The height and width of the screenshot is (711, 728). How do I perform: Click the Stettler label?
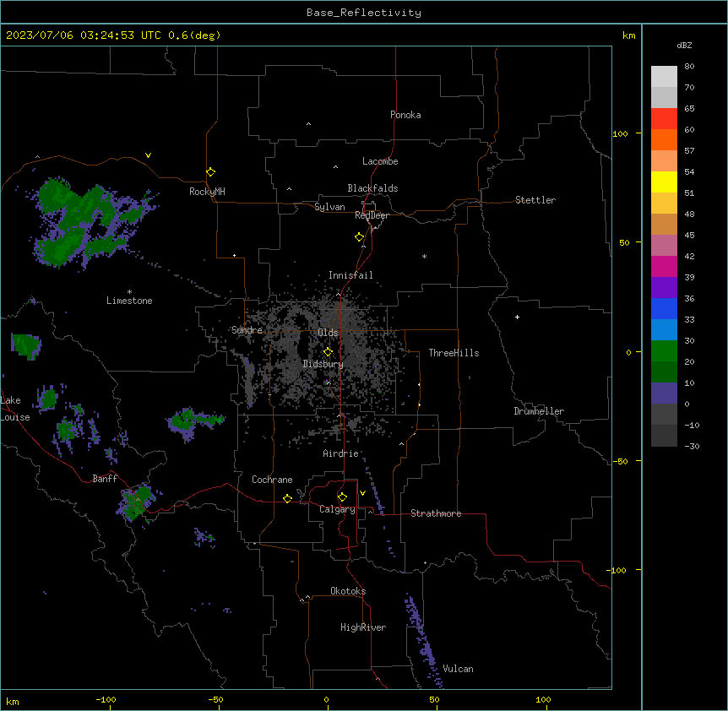pos(535,200)
